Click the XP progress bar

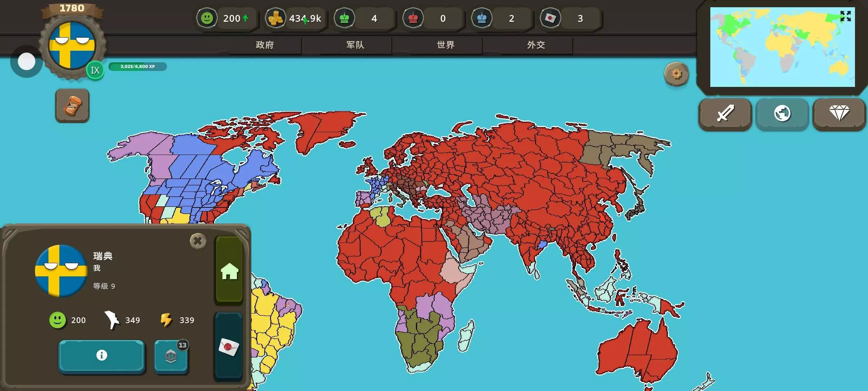tap(137, 67)
